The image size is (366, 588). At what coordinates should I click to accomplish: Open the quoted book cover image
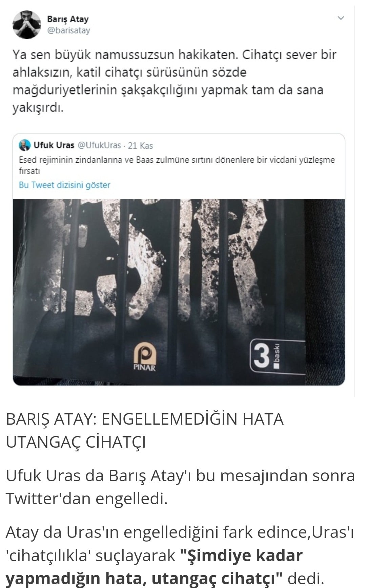(179, 292)
